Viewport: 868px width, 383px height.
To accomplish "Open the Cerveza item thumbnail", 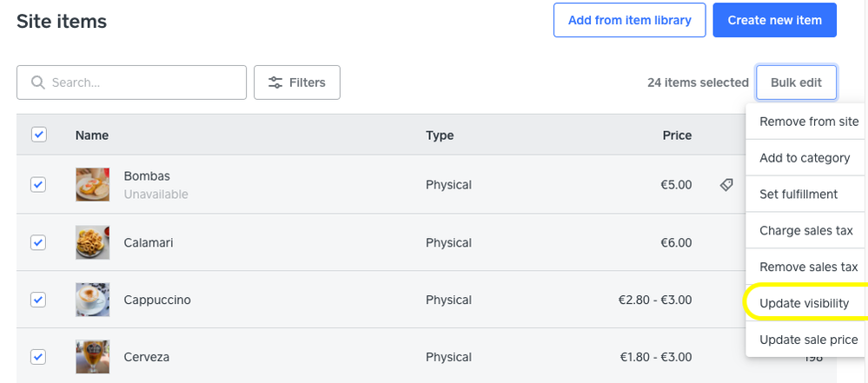I will pos(92,357).
